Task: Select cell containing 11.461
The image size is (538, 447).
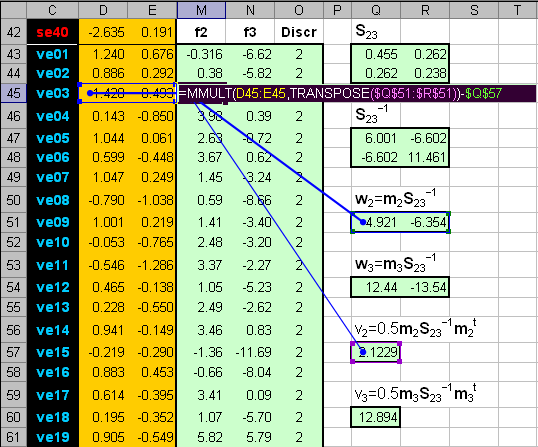Action: click(x=425, y=157)
